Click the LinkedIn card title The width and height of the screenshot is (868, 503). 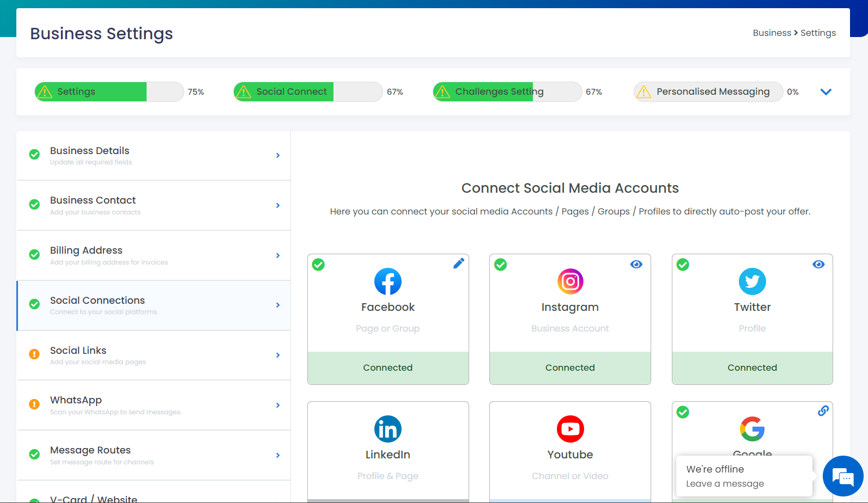tap(388, 455)
